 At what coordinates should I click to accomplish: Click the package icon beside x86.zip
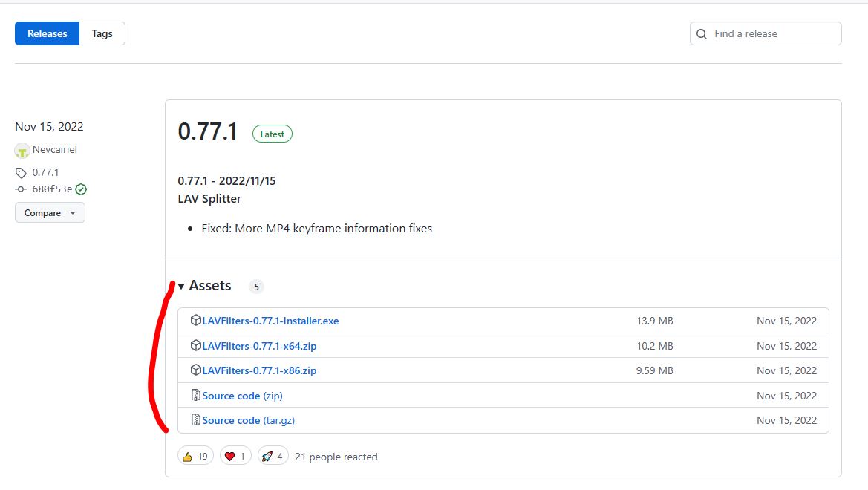pos(195,370)
